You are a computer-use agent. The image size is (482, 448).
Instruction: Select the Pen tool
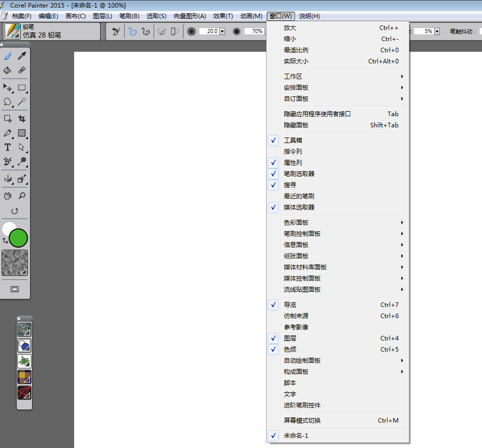tap(8, 133)
